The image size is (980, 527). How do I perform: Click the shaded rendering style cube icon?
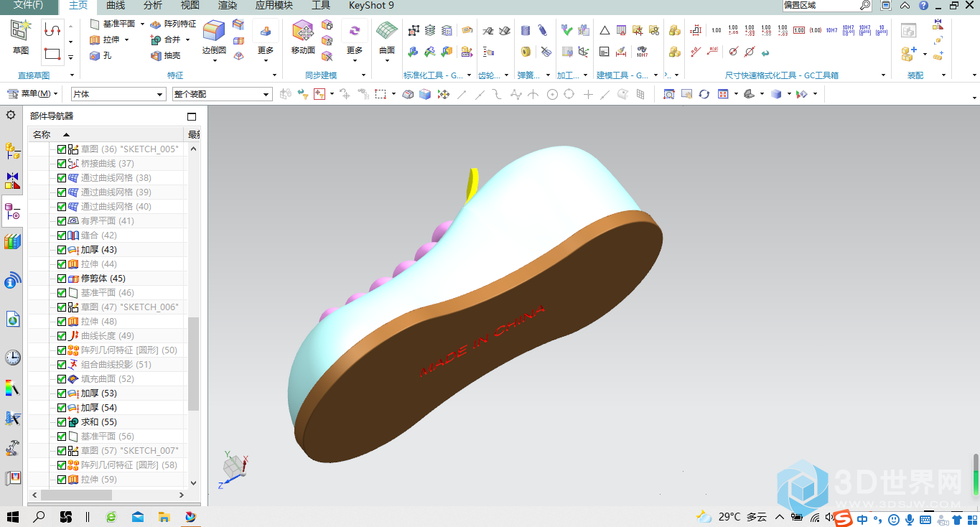tap(775, 94)
